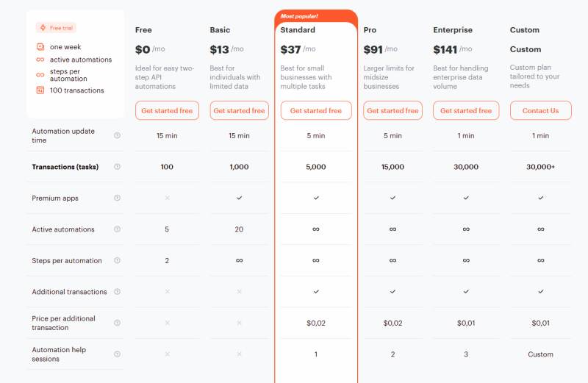Screen dimensions: 588x383
Task: Click the Transactions (tasks) row label
Action: (x=65, y=167)
